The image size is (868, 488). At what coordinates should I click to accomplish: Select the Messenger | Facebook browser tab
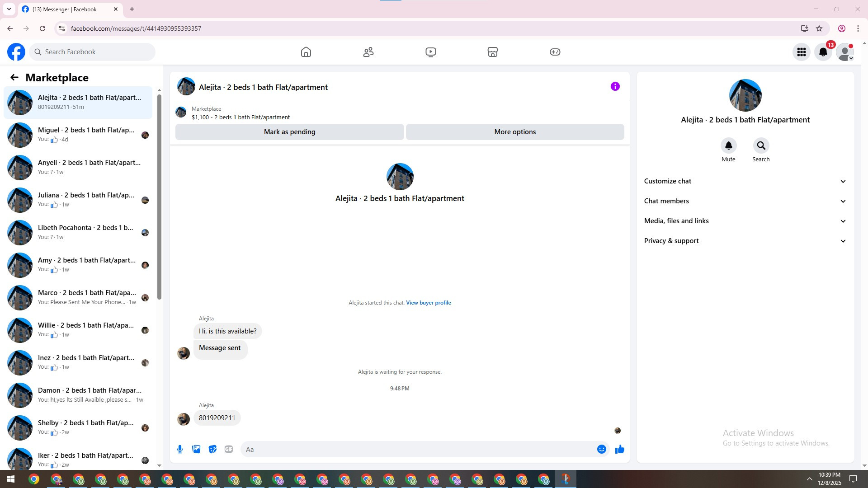coord(70,9)
